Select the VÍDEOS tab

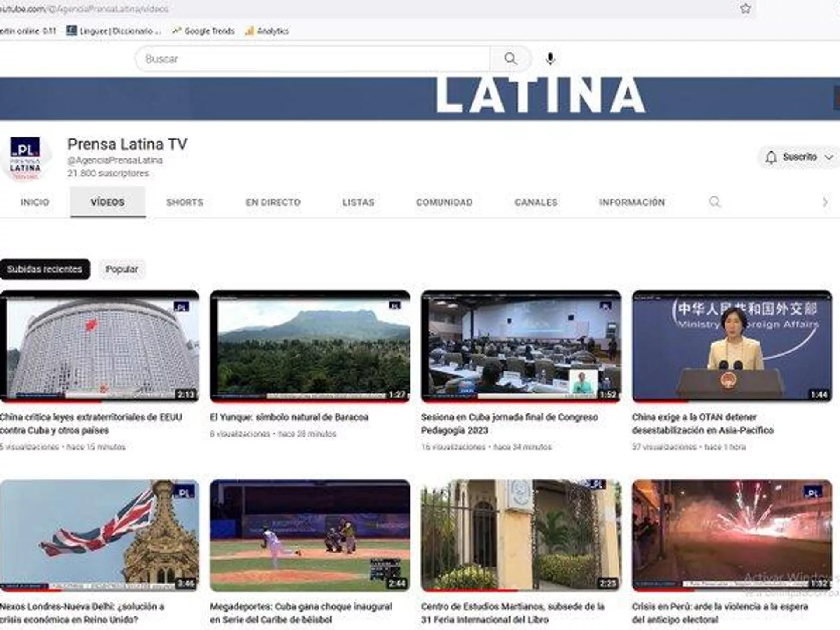click(108, 202)
